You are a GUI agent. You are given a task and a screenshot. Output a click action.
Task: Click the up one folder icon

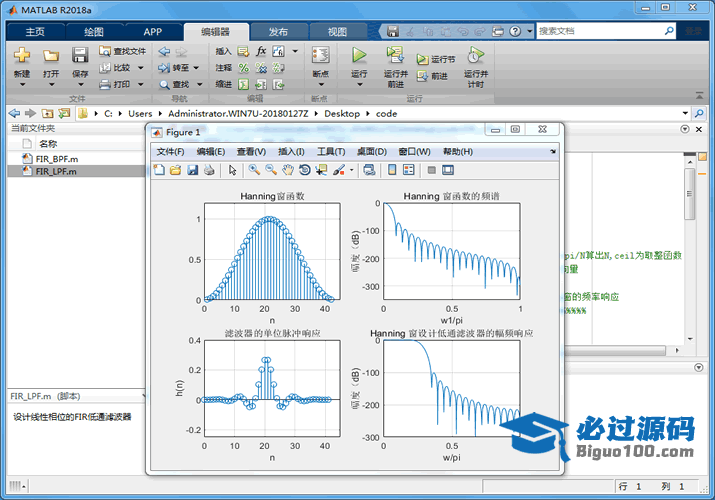[47, 113]
